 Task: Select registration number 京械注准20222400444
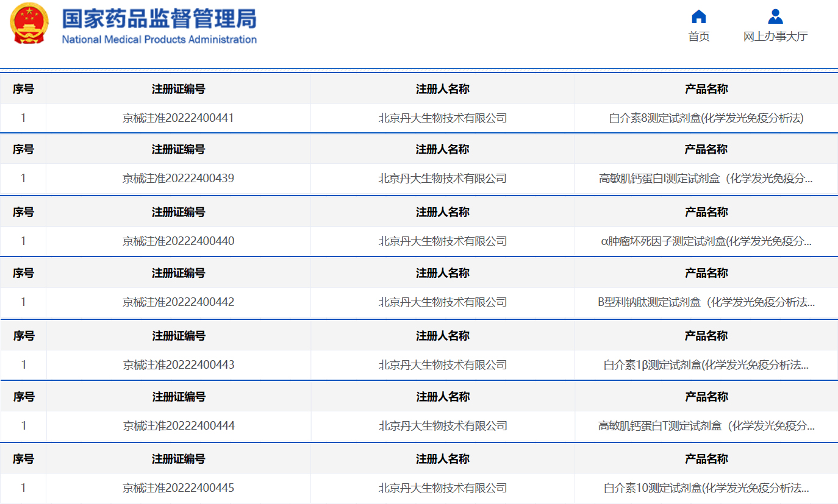coord(178,426)
